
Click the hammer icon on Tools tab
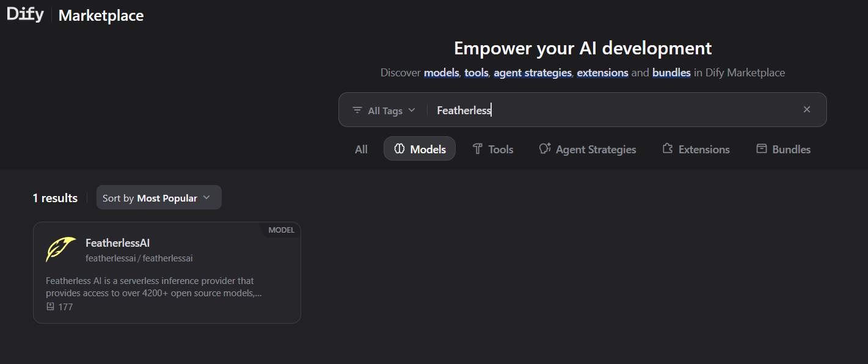click(478, 148)
